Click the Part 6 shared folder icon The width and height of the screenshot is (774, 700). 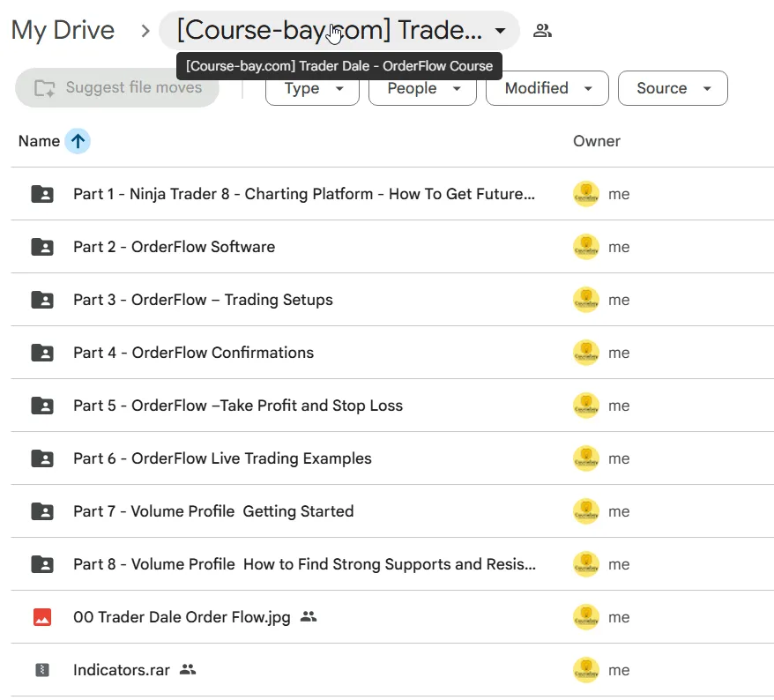[x=42, y=458]
